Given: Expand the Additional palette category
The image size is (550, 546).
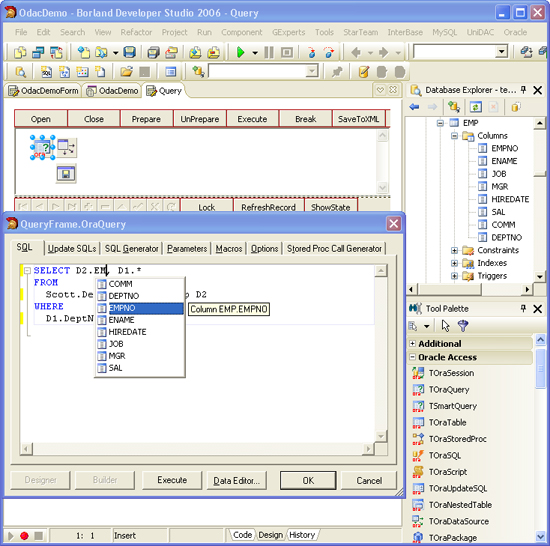Looking at the screenshot, I should point(412,344).
